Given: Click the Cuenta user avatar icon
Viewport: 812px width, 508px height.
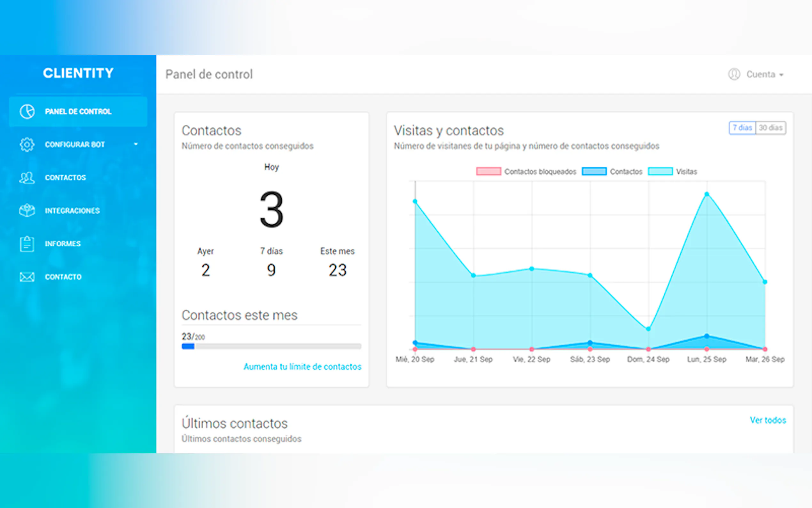Looking at the screenshot, I should pyautogui.click(x=734, y=74).
